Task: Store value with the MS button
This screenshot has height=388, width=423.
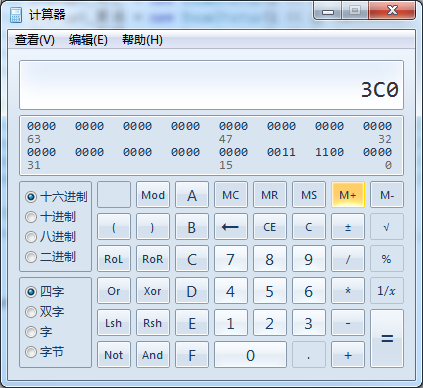Action: (x=309, y=195)
